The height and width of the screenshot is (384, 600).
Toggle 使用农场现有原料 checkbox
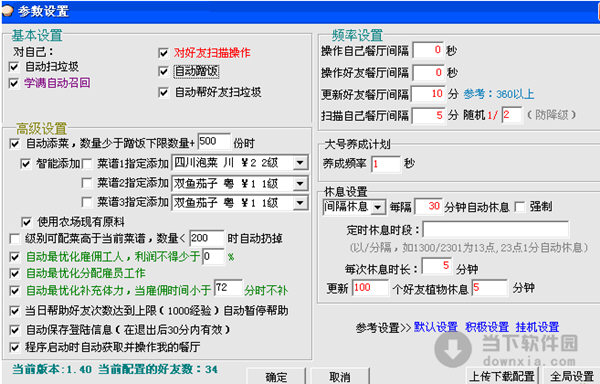(x=26, y=222)
